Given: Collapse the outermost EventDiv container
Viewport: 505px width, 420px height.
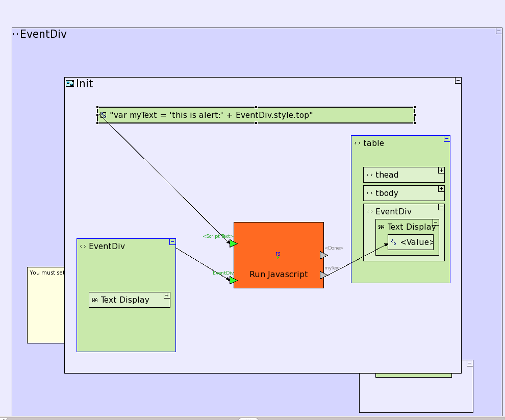Looking at the screenshot, I should coord(499,31).
